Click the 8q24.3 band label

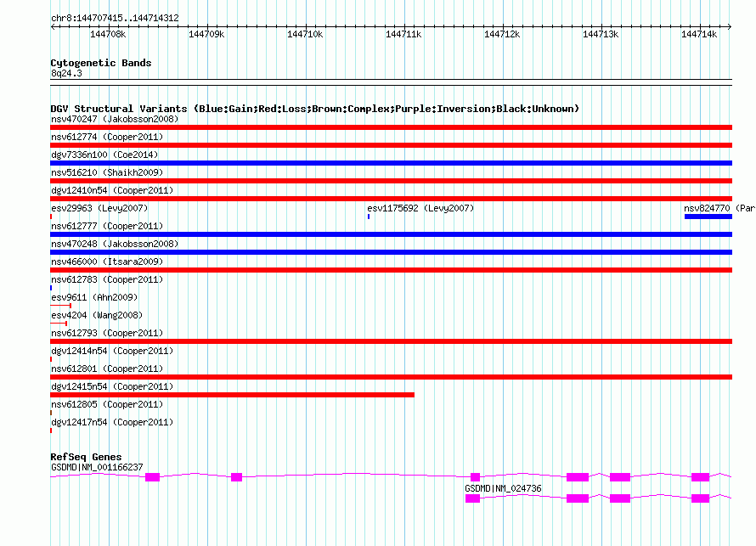[66, 73]
